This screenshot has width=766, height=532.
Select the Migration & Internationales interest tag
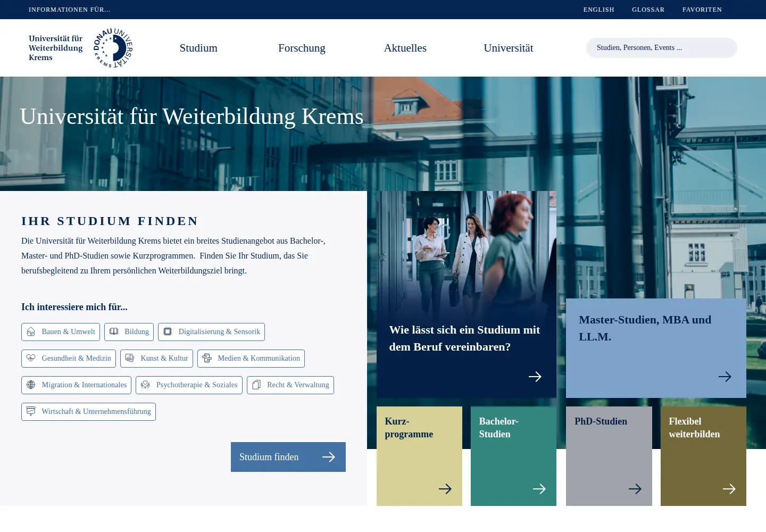coord(77,385)
